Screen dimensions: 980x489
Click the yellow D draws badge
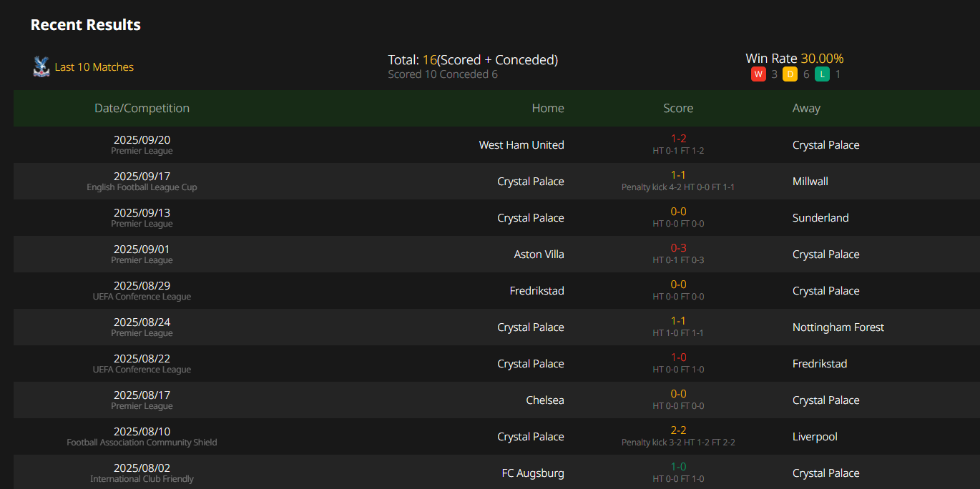pyautogui.click(x=790, y=74)
